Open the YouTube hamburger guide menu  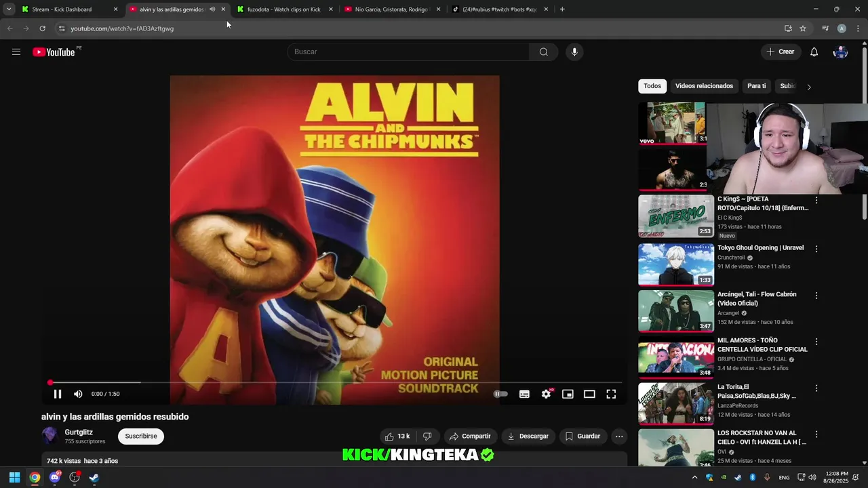pyautogui.click(x=16, y=52)
